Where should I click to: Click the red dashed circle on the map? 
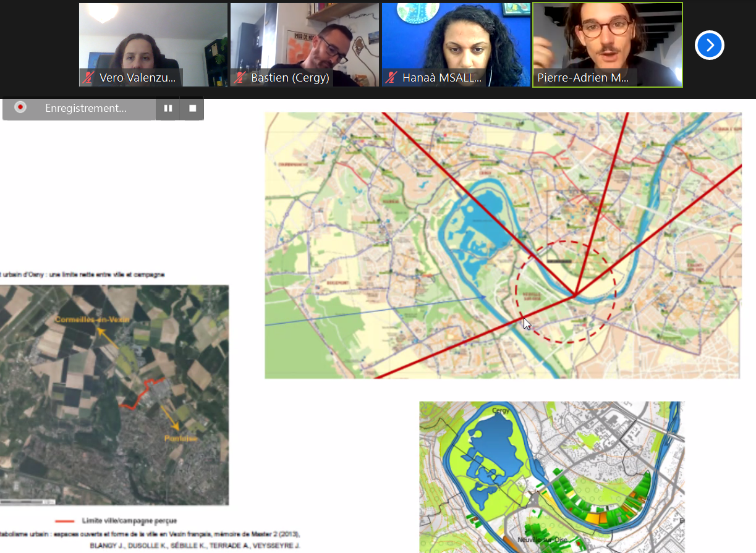click(566, 292)
